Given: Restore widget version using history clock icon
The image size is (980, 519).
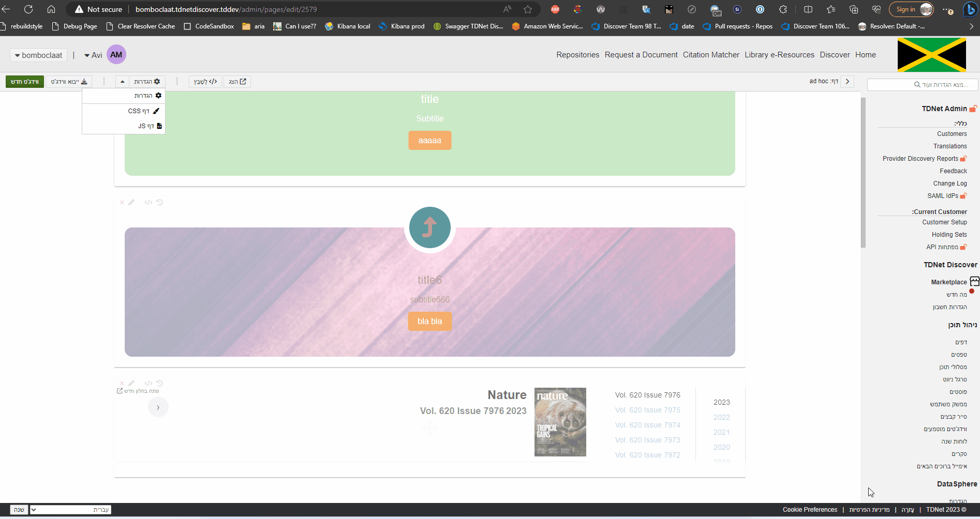Looking at the screenshot, I should [159, 202].
